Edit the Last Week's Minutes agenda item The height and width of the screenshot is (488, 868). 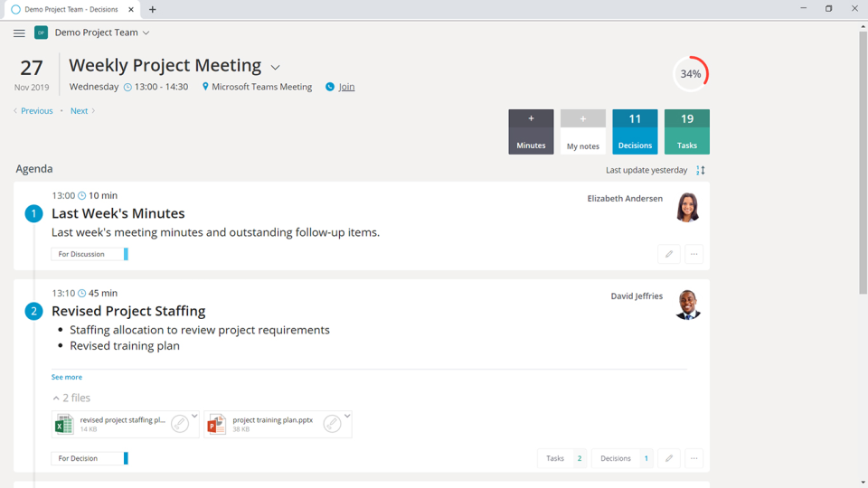coord(669,254)
